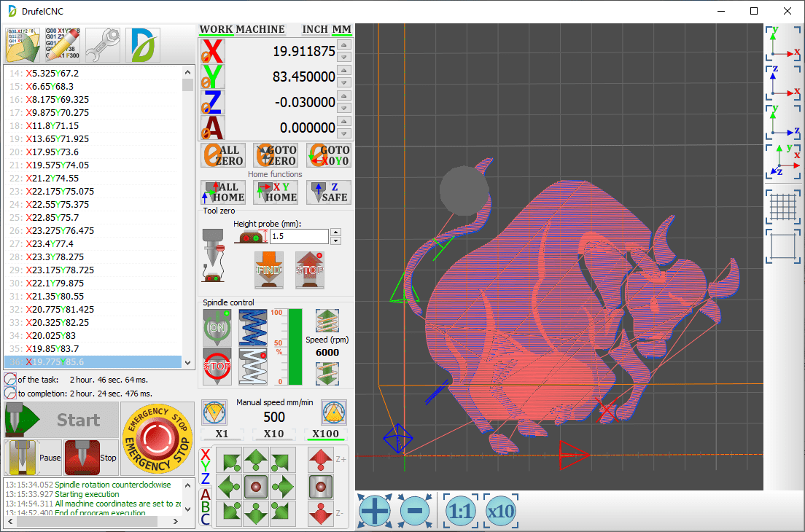This screenshot has height=532, width=805.
Task: Run the XY HOME function
Action: pyautogui.click(x=276, y=192)
